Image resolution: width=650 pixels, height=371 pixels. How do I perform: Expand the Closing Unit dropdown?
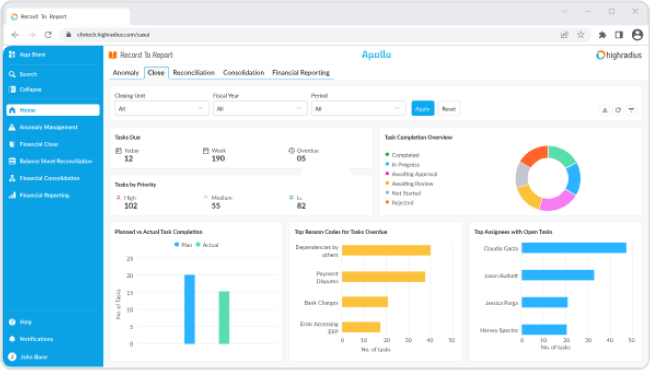[x=162, y=109]
